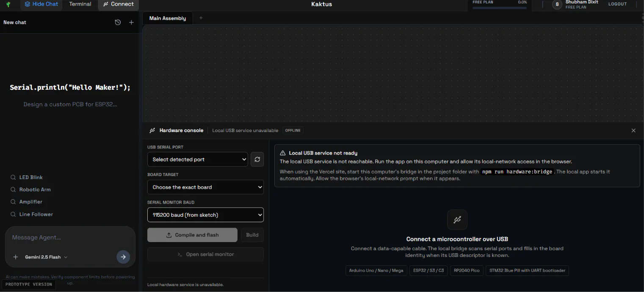Hide the chat panel
644x292 pixels.
click(41, 4)
